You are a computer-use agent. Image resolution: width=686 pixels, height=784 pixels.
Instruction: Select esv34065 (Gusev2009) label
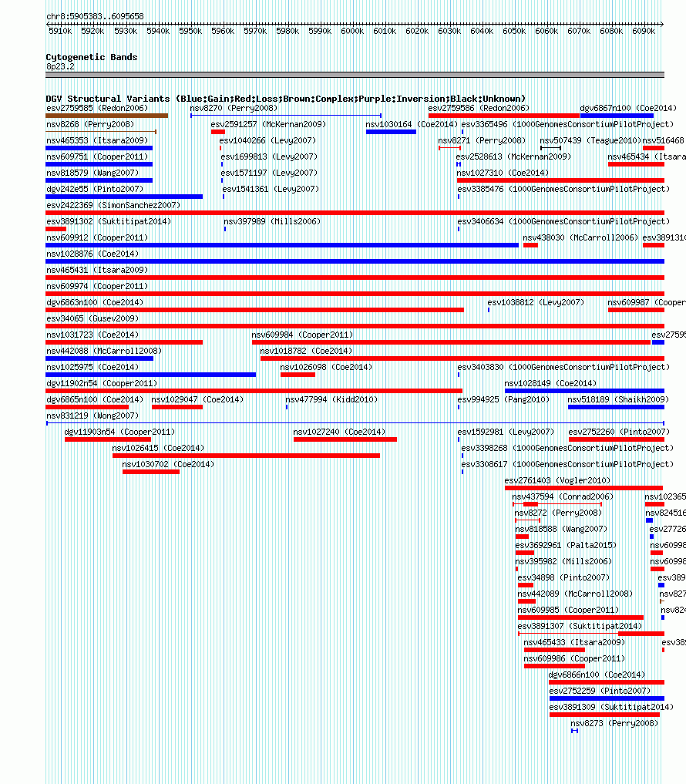(92, 318)
